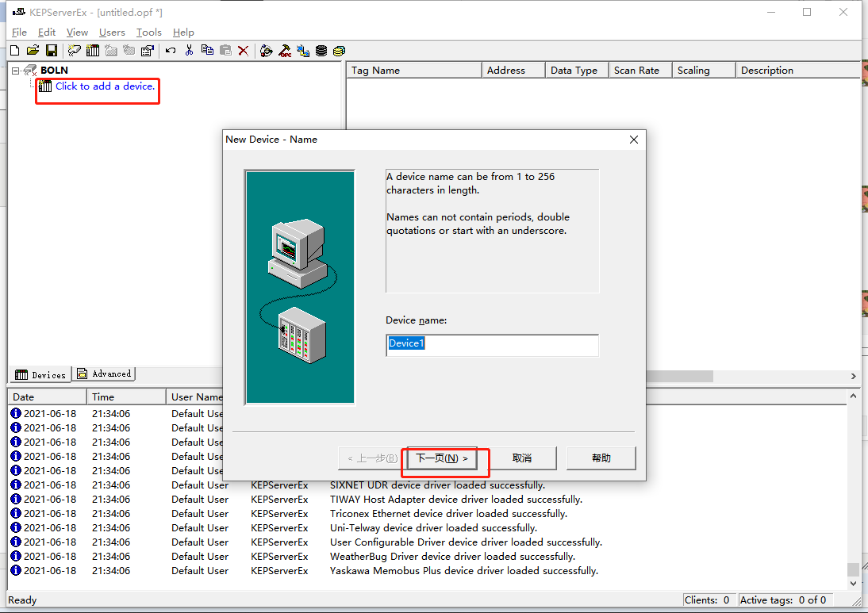Click the New Tag toolbar icon
The image size is (868, 613).
tap(129, 51)
